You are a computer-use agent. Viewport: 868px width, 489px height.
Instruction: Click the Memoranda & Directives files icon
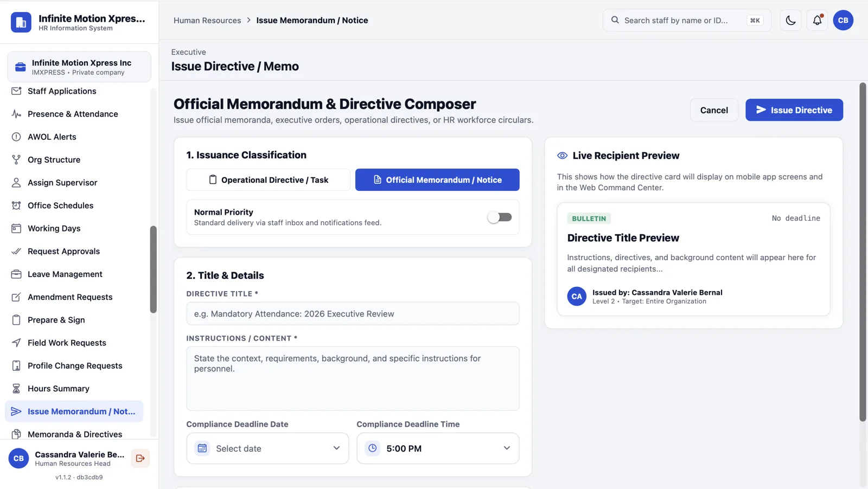(x=16, y=434)
